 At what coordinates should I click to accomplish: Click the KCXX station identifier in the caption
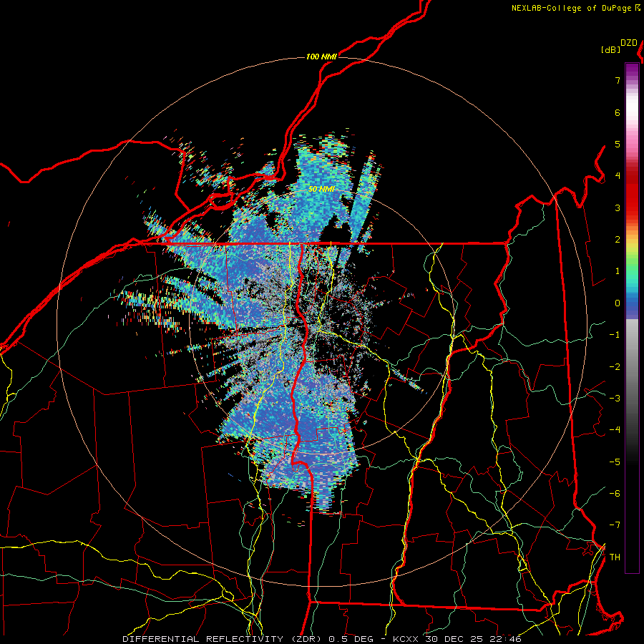pyautogui.click(x=406, y=639)
